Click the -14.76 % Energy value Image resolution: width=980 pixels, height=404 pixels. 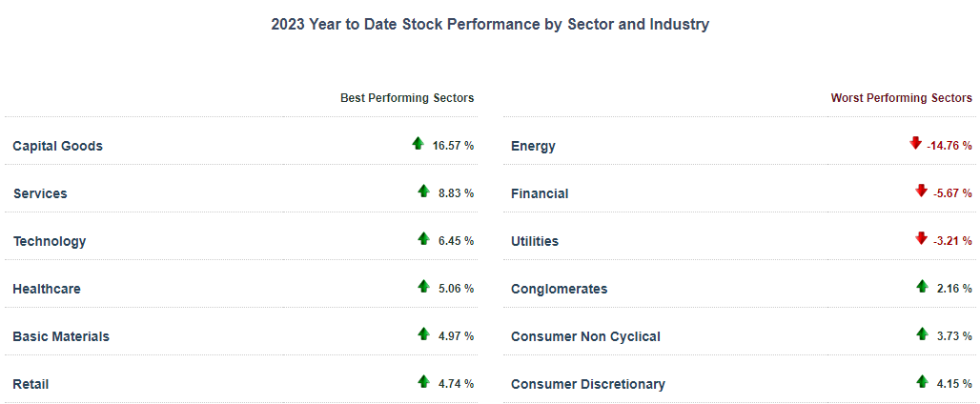(x=949, y=146)
